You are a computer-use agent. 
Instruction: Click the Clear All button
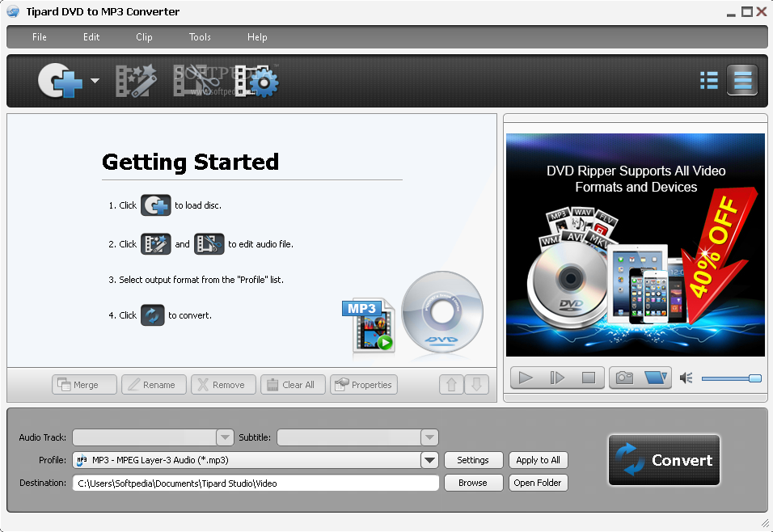click(x=293, y=385)
